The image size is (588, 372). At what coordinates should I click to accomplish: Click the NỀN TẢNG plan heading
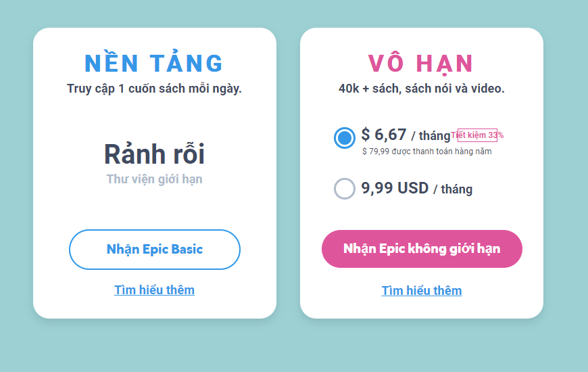pyautogui.click(x=154, y=64)
